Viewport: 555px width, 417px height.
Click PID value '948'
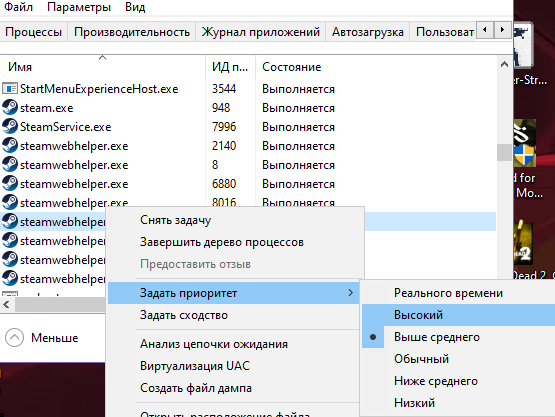pos(221,108)
